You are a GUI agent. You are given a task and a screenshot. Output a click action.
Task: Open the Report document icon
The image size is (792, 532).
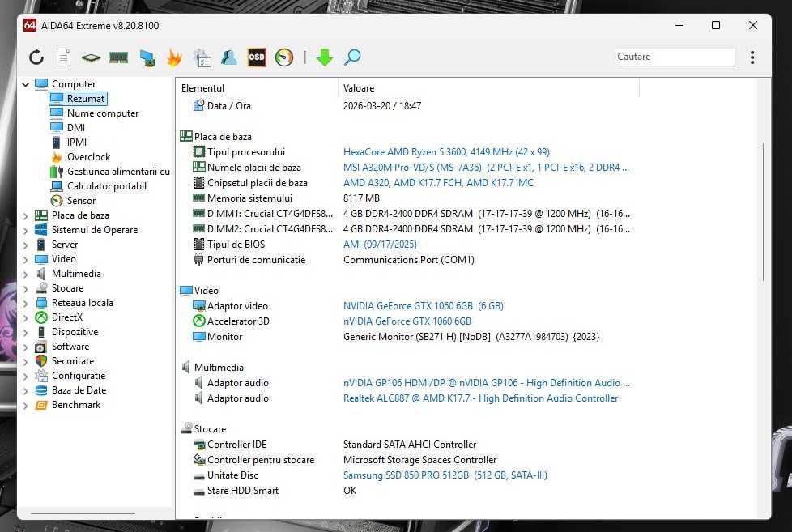click(64, 57)
